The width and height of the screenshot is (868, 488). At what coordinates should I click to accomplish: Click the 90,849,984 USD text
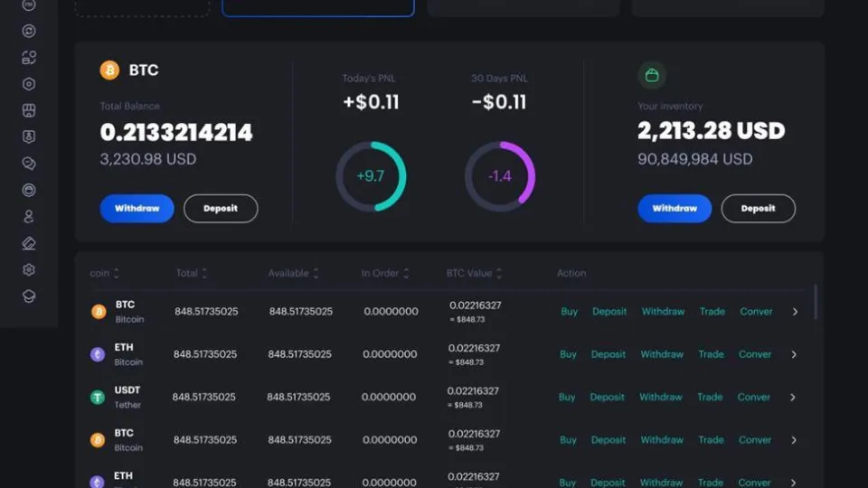[694, 159]
